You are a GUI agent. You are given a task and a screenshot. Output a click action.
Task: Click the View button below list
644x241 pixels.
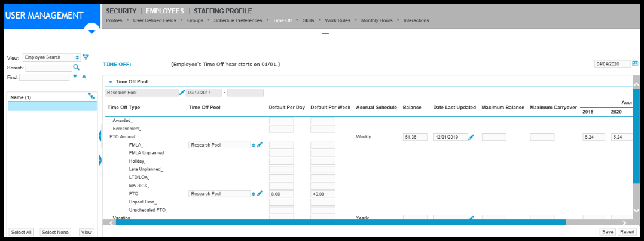click(x=86, y=232)
